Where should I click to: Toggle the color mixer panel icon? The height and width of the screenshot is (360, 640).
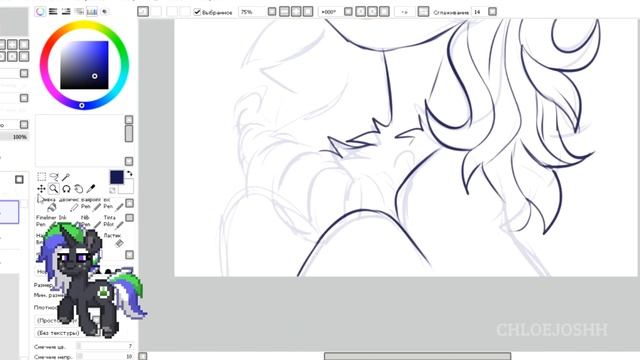(79, 12)
